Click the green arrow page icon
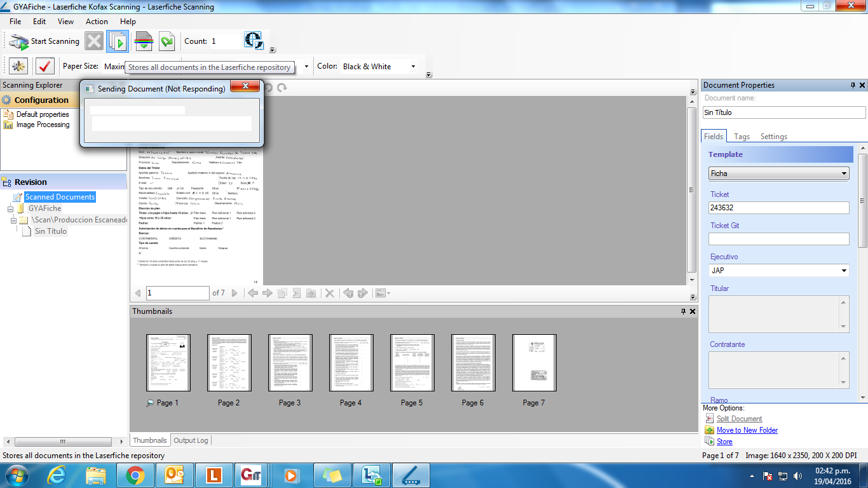Image resolution: width=868 pixels, height=488 pixels. point(166,41)
